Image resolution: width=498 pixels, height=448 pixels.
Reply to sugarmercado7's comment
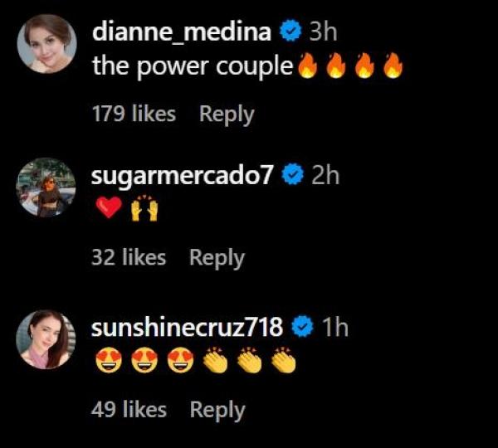coord(217,258)
